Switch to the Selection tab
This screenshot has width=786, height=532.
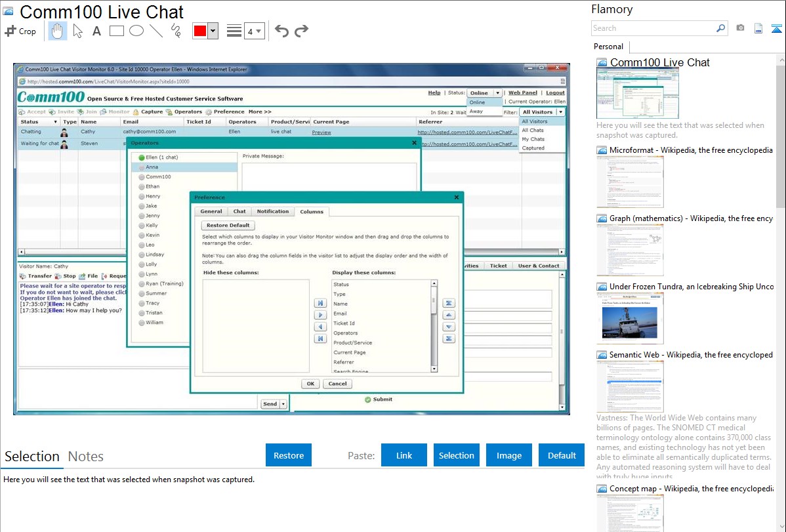32,457
